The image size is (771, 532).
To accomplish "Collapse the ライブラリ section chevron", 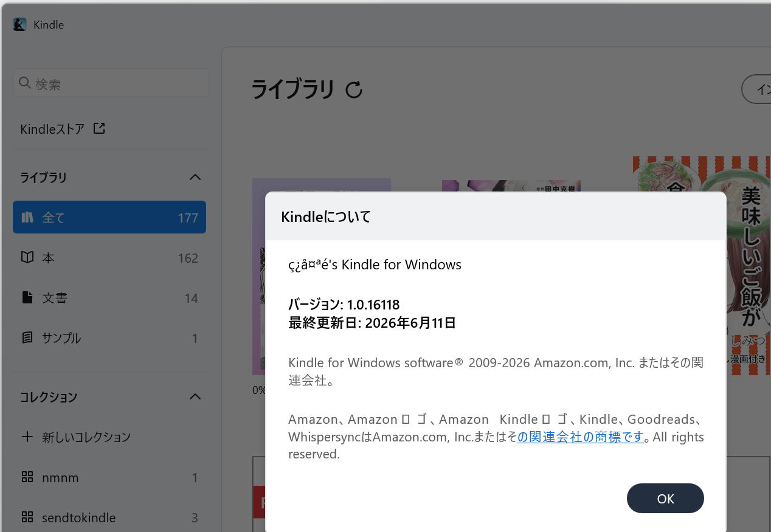I will (x=195, y=177).
